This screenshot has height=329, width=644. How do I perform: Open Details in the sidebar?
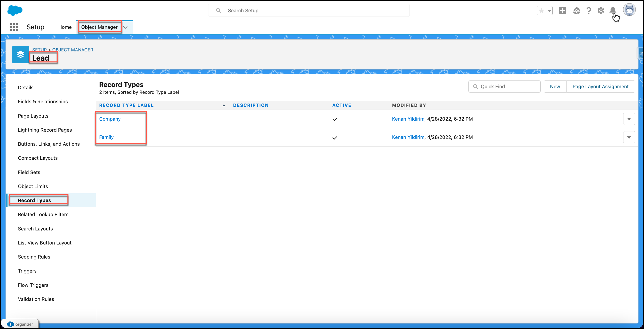click(26, 88)
